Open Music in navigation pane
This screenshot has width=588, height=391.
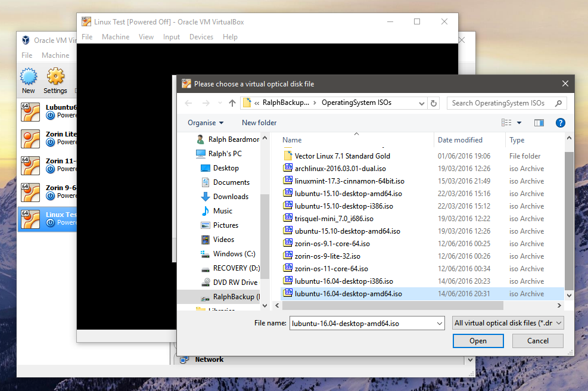[x=222, y=211]
